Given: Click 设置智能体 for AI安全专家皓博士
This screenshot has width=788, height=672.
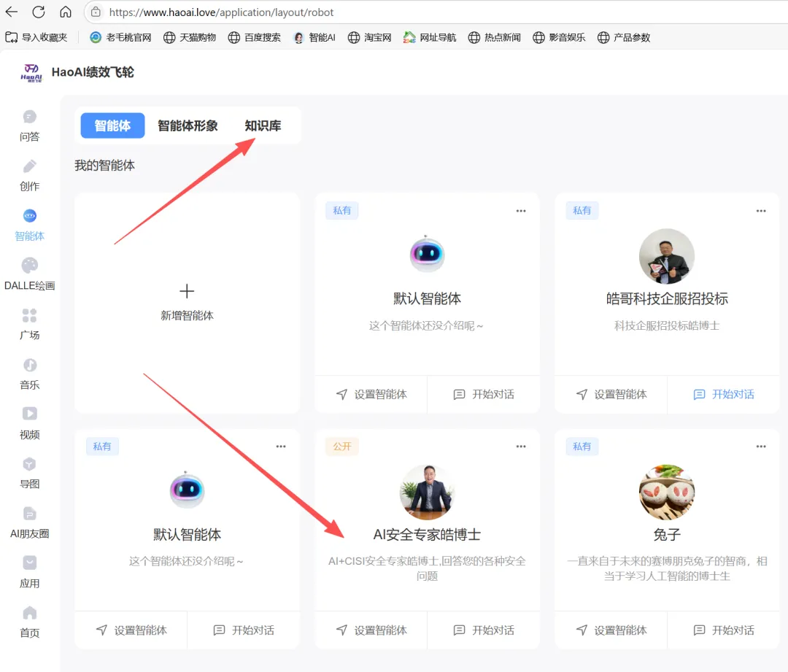Looking at the screenshot, I should 371,630.
